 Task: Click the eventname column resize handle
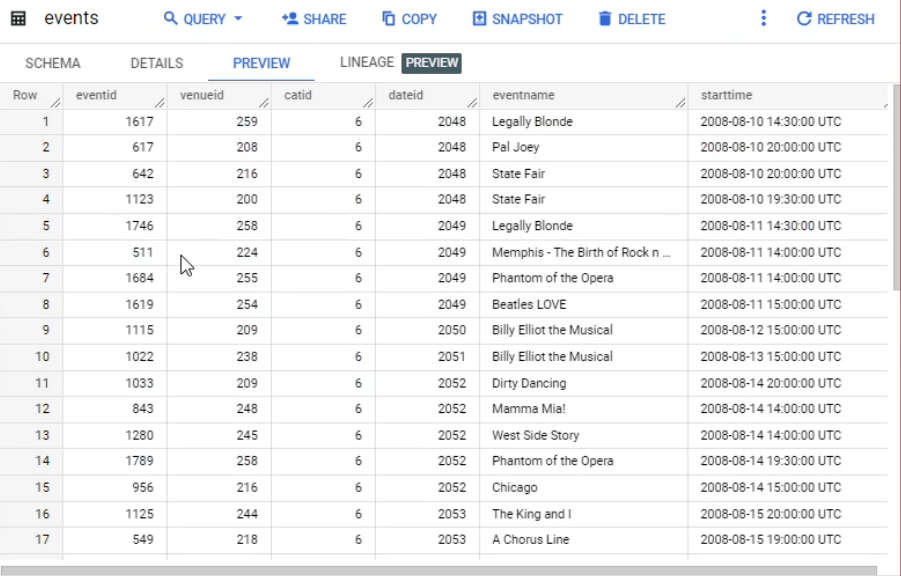pos(680,103)
